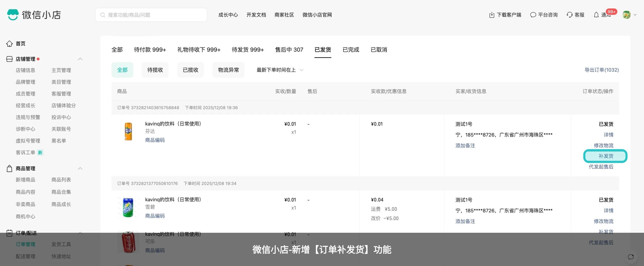Filter orders by 已揽收
This screenshot has width=644, height=266.
pyautogui.click(x=190, y=70)
